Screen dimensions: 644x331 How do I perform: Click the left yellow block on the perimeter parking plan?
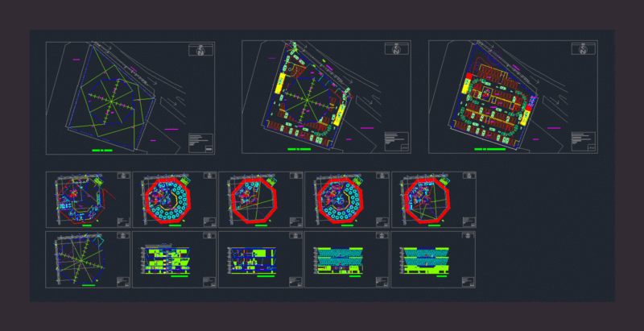click(282, 84)
